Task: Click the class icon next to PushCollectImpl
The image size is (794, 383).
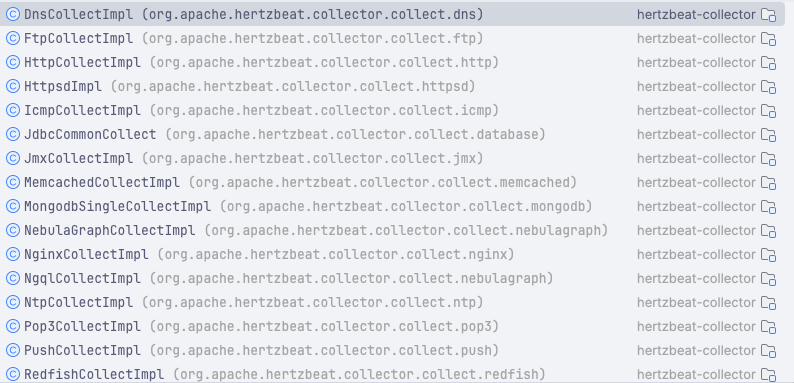Action: [13, 351]
